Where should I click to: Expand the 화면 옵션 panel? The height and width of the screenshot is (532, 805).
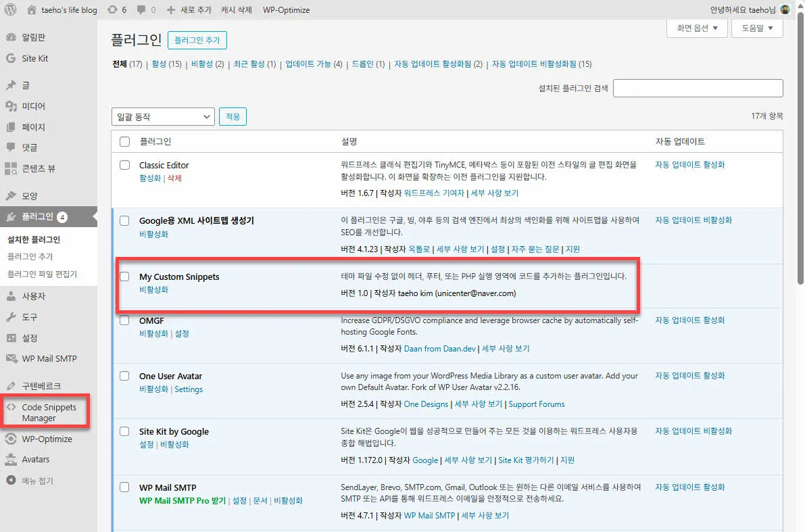tap(696, 29)
